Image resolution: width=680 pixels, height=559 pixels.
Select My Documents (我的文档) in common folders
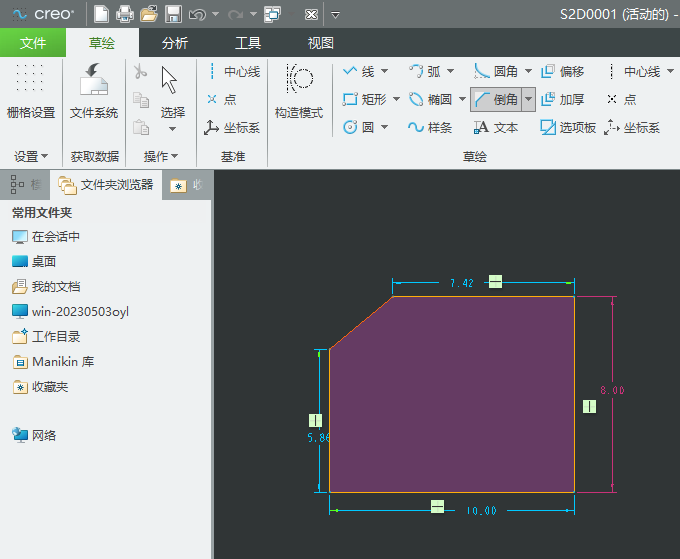55,286
